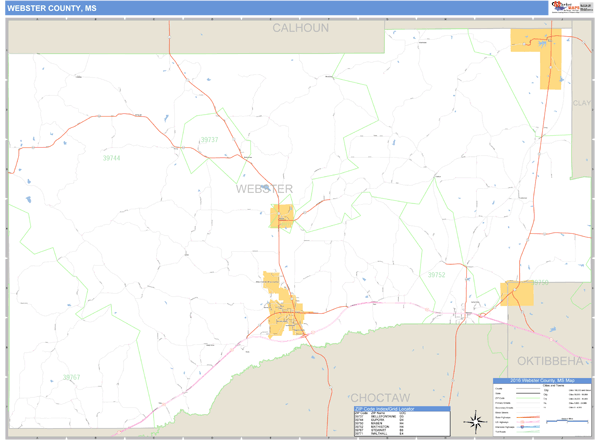Click the Webster County, MS title
Screen dimensions: 600x440
[x=46, y=8]
